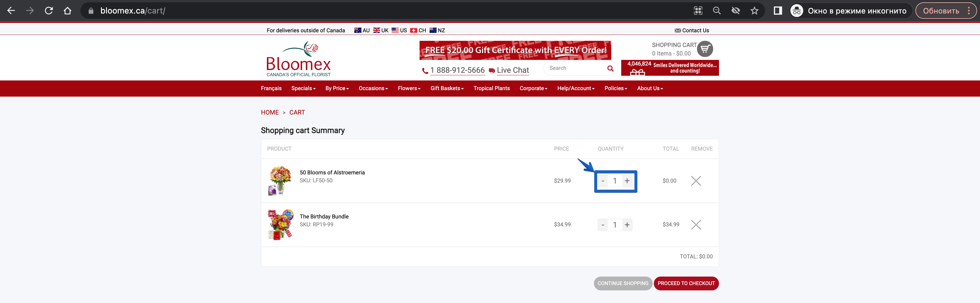Open the 50 Blooms of Astroemeria thumbnail
The image size is (980, 303).
tap(280, 181)
